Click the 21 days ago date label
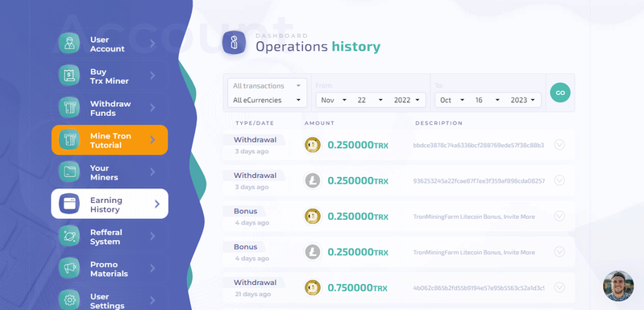 click(252, 294)
